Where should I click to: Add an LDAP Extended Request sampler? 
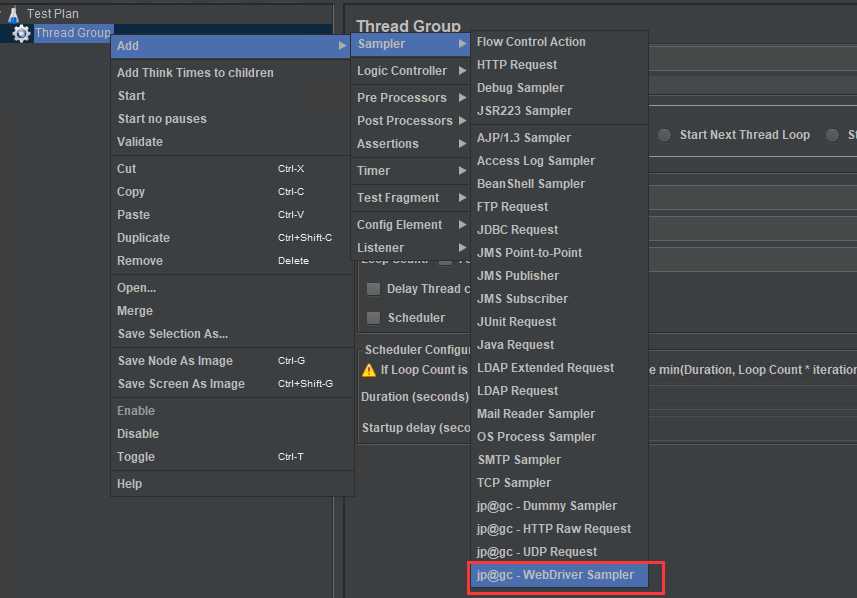tap(560, 367)
